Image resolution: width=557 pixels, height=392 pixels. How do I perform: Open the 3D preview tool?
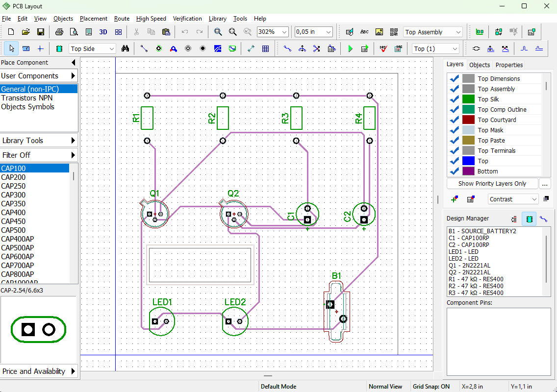[x=103, y=32]
